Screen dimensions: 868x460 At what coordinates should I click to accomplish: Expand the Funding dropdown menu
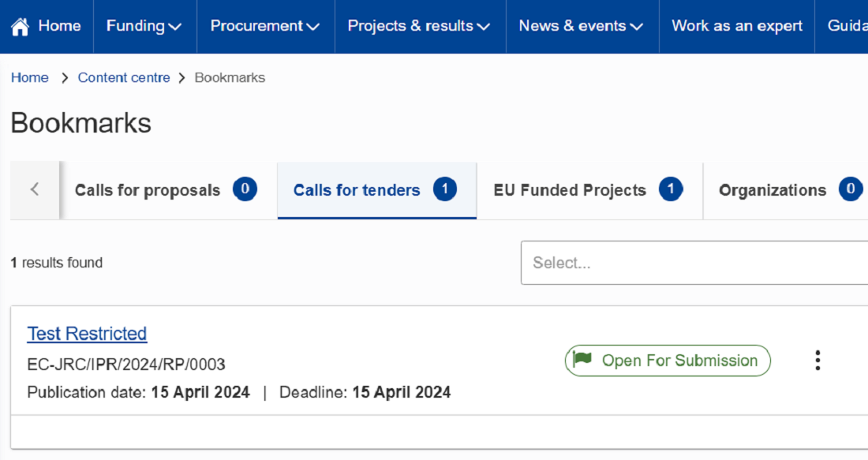(144, 26)
